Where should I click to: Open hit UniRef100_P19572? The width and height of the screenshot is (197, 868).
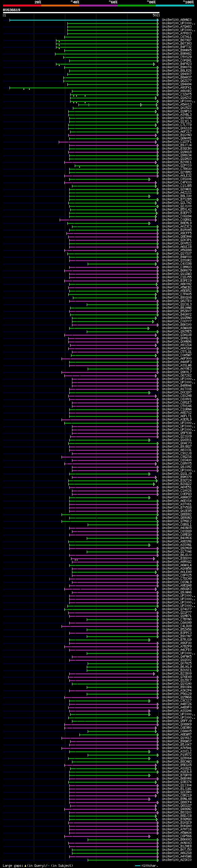176,755
